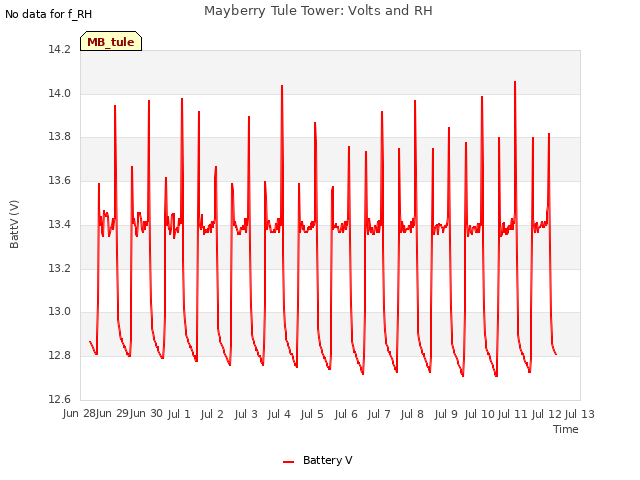Click the 14.2 y-axis tick label
The height and width of the screenshot is (480, 640).
60,49
